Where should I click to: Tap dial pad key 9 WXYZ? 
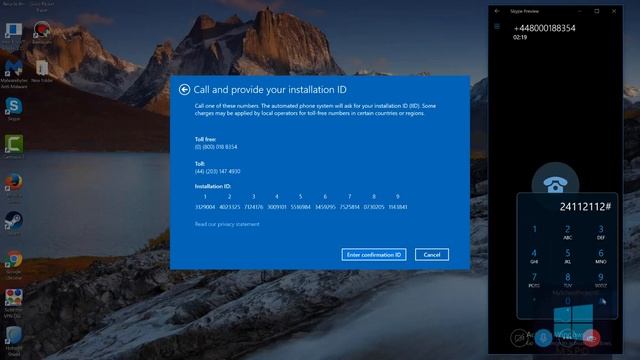point(600,280)
